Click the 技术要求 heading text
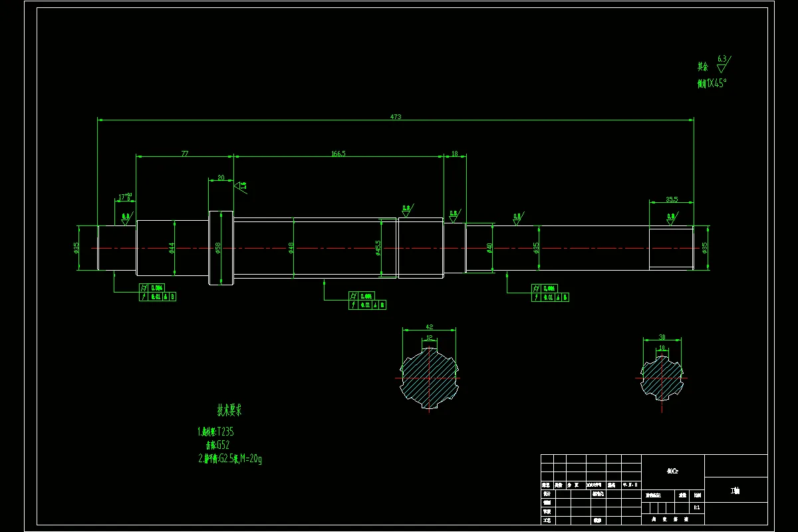This screenshot has width=798, height=532. click(229, 410)
